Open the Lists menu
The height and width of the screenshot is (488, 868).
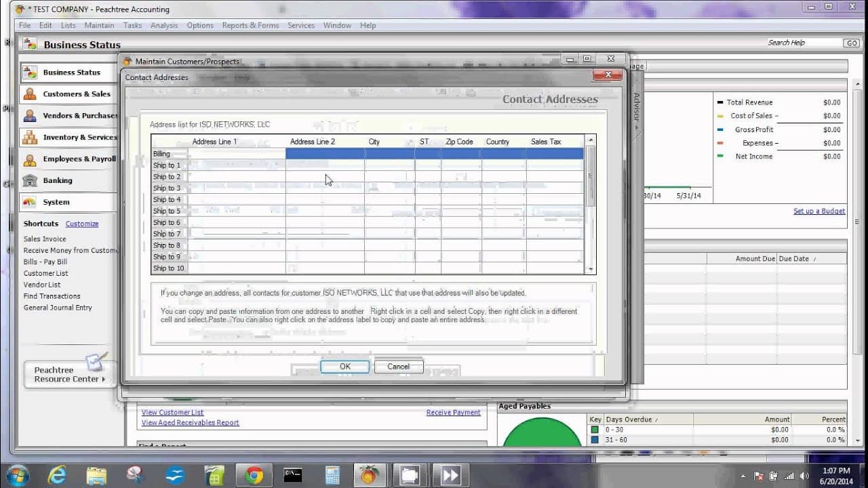[68, 25]
